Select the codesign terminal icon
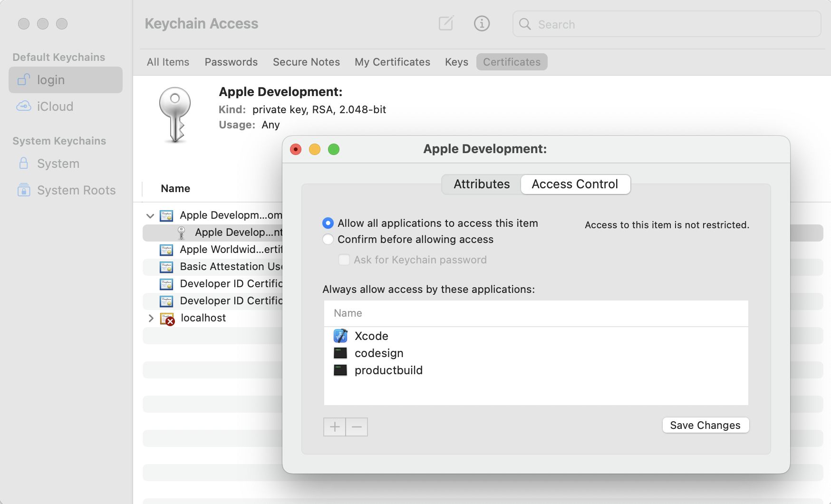831x504 pixels. pos(340,353)
